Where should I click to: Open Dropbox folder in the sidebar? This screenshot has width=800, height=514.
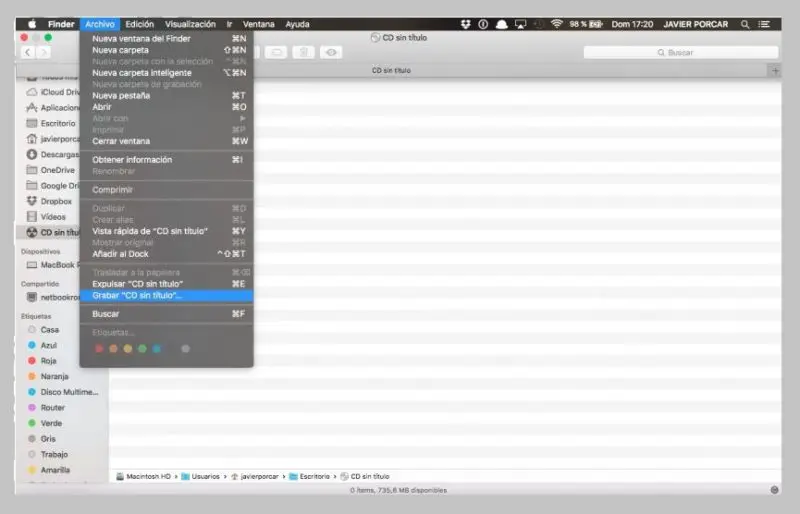pyautogui.click(x=49, y=201)
